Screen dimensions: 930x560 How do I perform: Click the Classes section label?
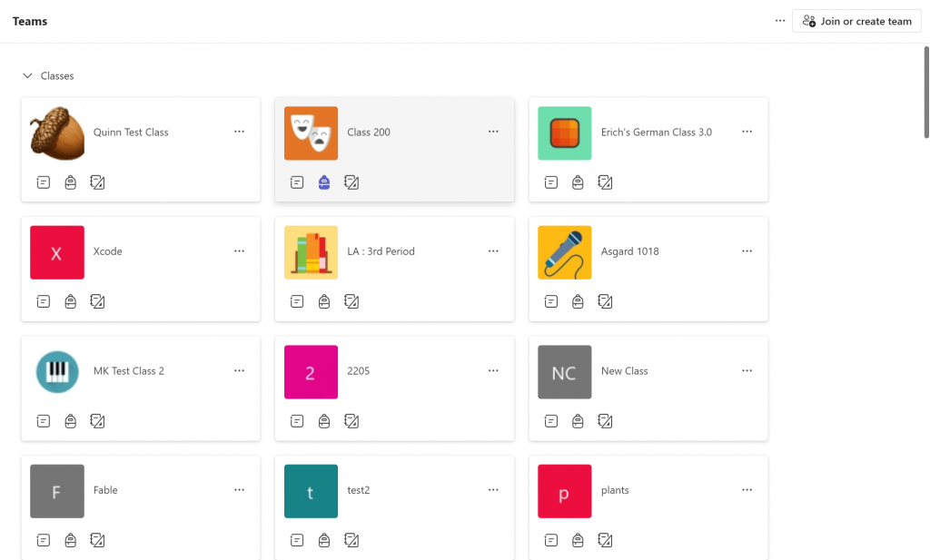pos(57,76)
